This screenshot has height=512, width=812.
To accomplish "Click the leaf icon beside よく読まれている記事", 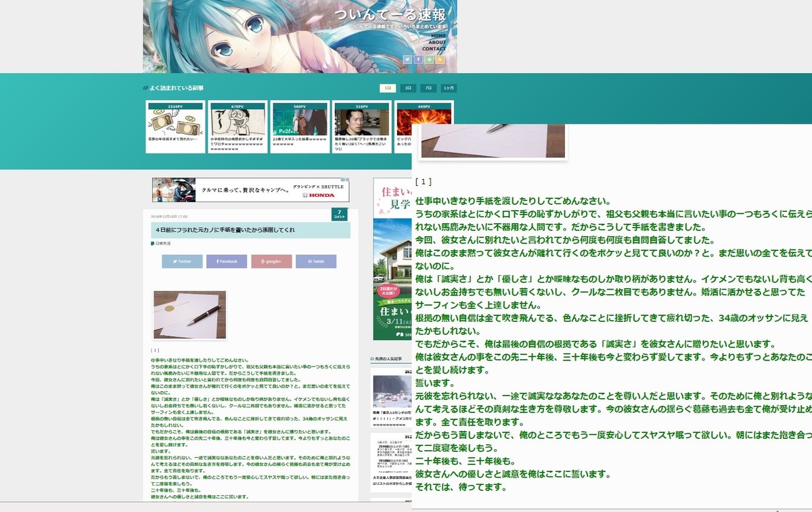I will pyautogui.click(x=145, y=88).
